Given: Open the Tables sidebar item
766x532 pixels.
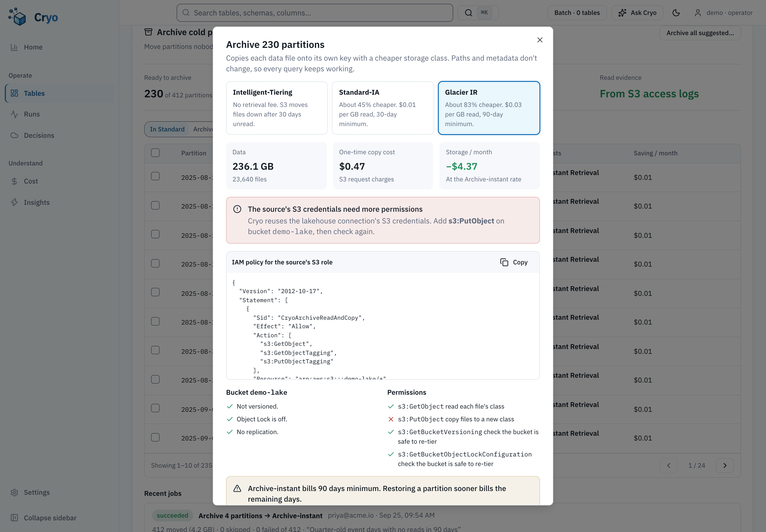Looking at the screenshot, I should point(59,93).
